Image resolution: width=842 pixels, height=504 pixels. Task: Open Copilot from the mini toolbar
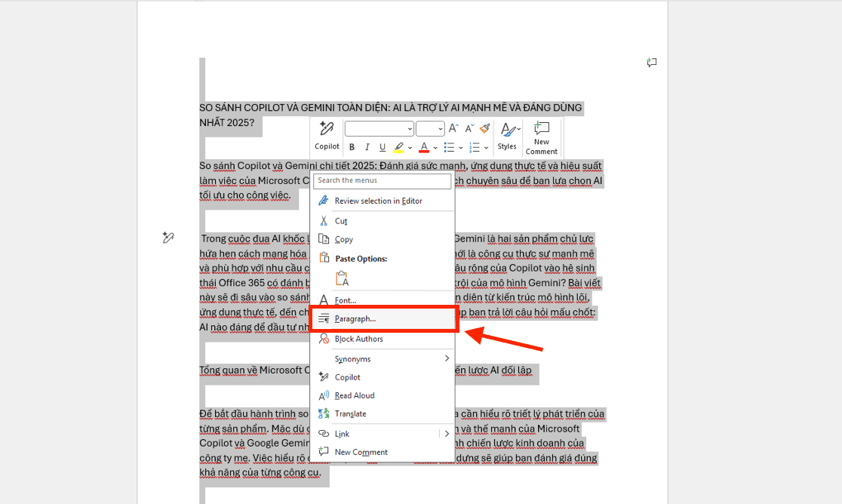(327, 137)
